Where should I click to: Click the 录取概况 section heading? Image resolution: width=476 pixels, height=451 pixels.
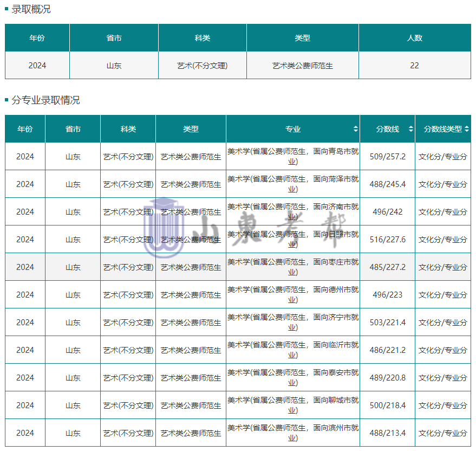[31, 9]
